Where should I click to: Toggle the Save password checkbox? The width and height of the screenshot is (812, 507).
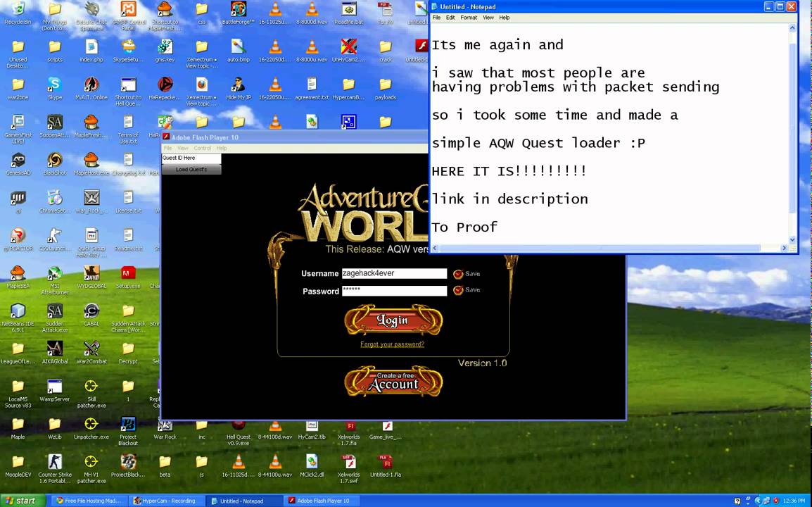click(458, 290)
